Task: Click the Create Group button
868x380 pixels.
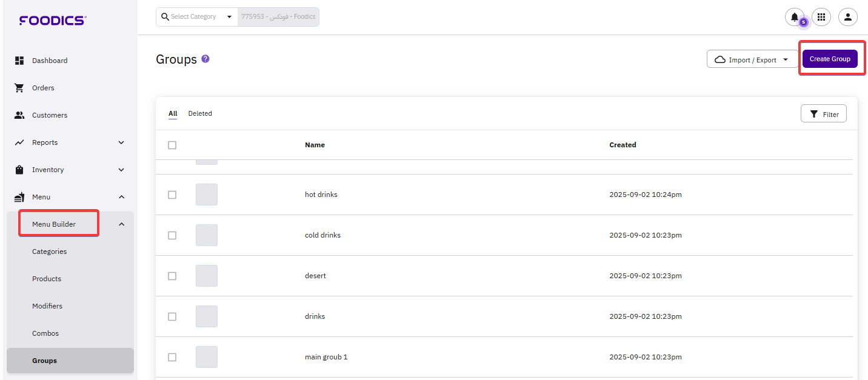Action: coord(830,59)
